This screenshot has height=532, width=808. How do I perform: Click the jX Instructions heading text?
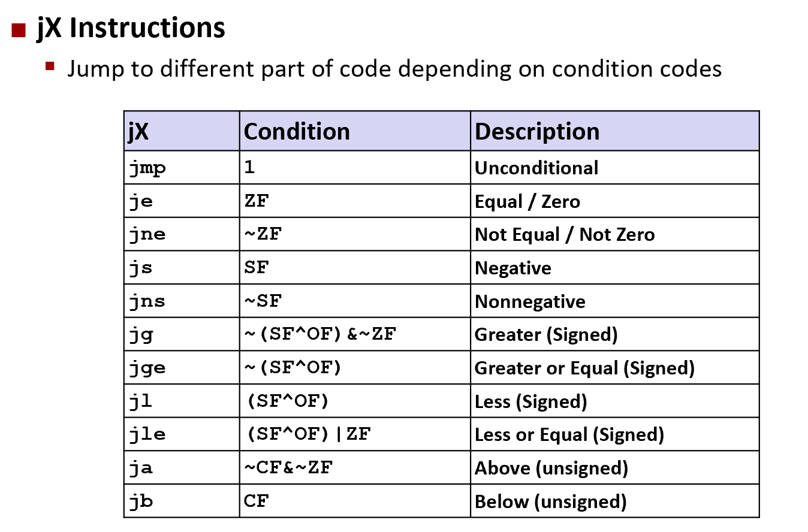pos(130,28)
